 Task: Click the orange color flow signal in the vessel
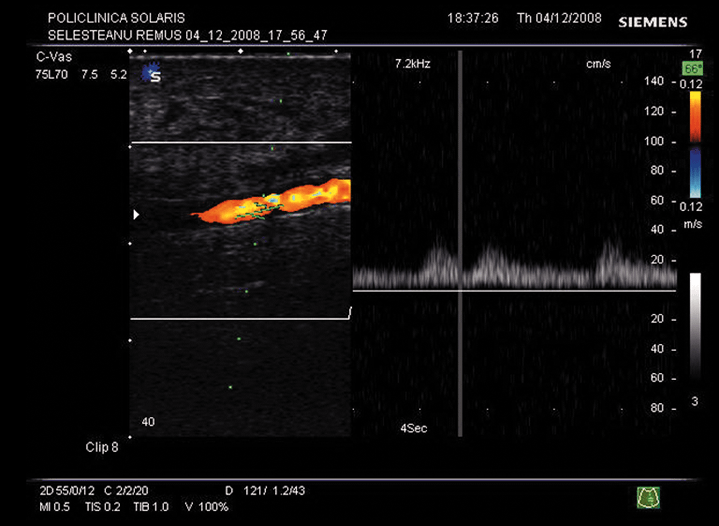(300, 196)
